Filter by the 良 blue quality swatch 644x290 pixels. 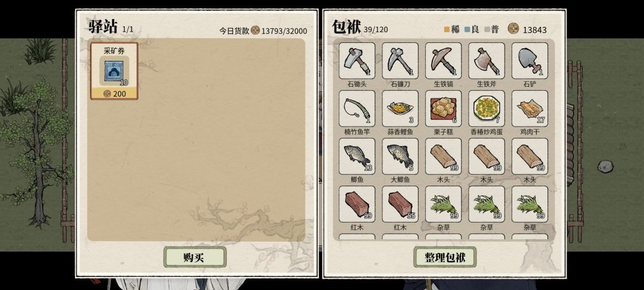coord(467,30)
